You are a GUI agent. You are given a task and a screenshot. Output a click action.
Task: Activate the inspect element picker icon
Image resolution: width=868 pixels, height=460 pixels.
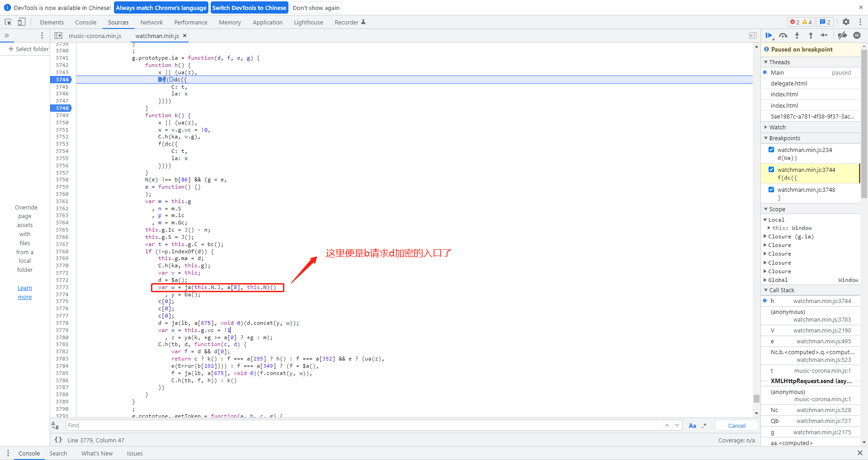click(8, 22)
